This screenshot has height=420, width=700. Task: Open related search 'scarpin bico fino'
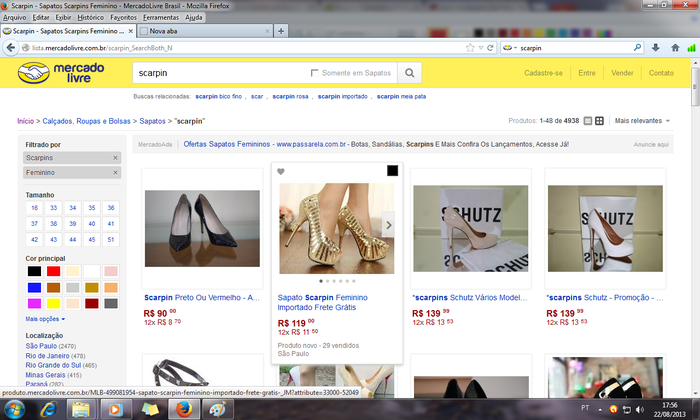[218, 96]
